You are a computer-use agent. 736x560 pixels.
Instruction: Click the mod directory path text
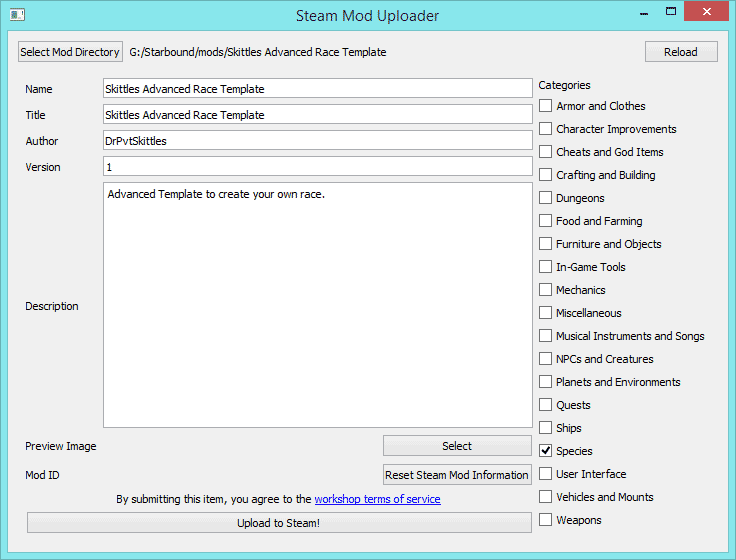pos(258,52)
